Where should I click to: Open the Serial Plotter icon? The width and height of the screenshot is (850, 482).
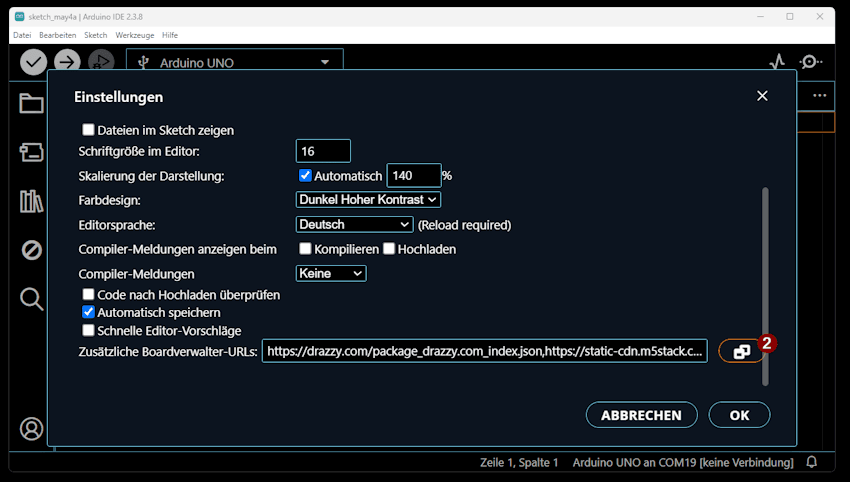pos(777,62)
